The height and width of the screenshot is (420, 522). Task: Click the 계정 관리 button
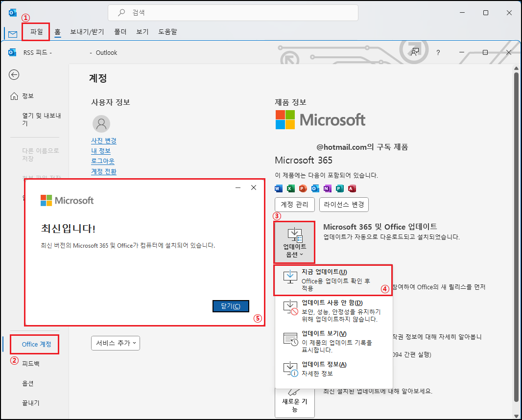click(295, 204)
